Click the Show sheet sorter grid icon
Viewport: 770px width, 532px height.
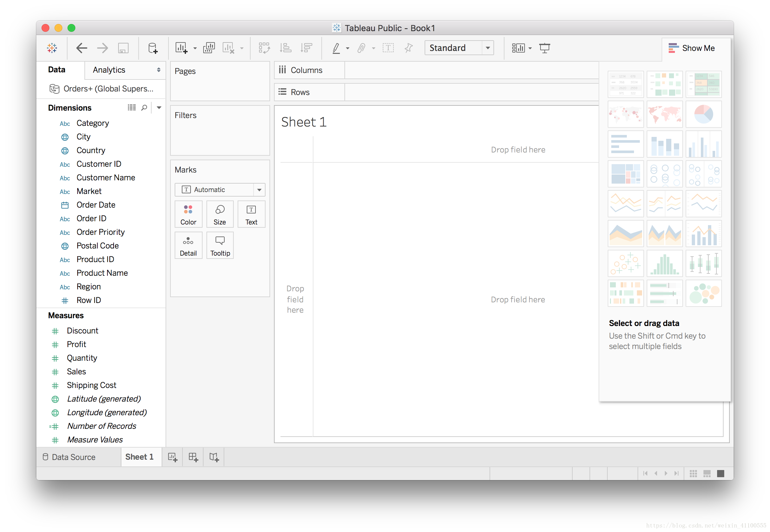(x=693, y=474)
